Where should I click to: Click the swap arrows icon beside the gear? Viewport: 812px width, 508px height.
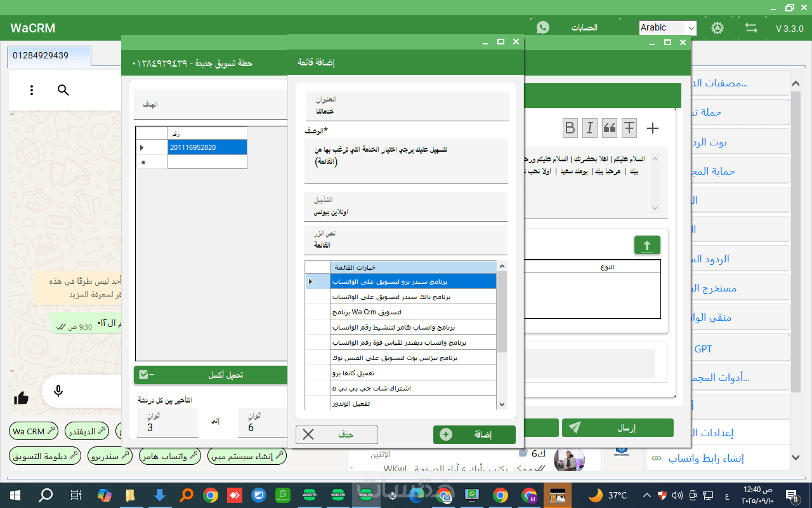click(751, 28)
